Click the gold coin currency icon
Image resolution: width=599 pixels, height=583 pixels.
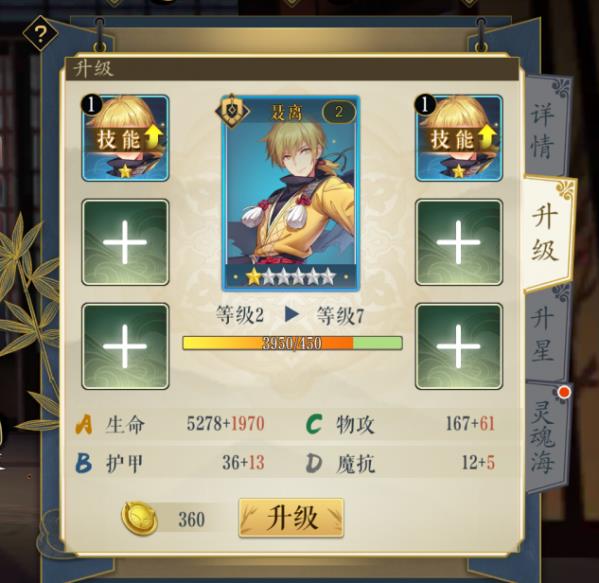click(x=139, y=518)
